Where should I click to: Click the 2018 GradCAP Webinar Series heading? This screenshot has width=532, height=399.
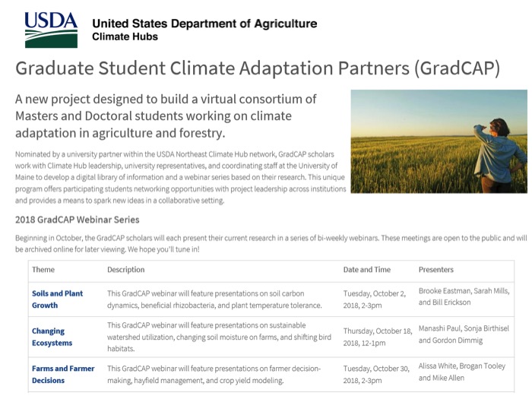tap(77, 220)
